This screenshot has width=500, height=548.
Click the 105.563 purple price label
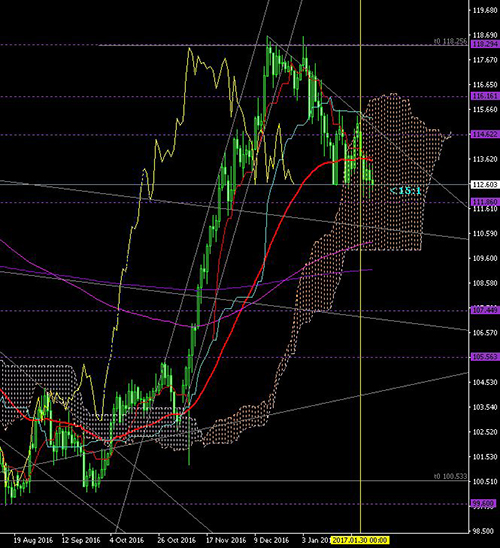(485, 357)
